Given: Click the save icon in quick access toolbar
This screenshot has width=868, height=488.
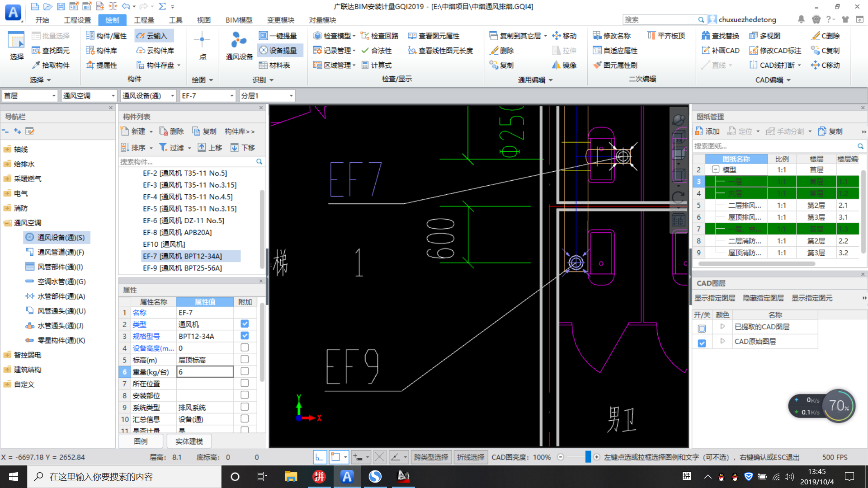Looking at the screenshot, I should point(61,6).
